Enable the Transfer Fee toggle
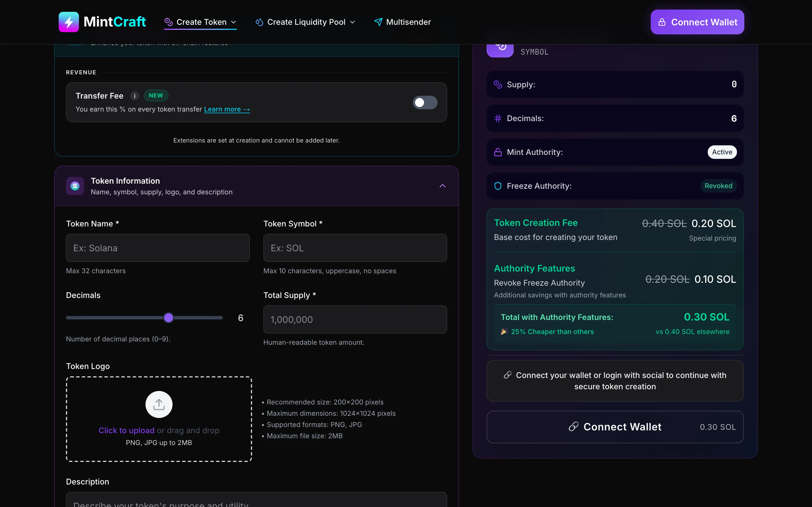812x507 pixels. (424, 102)
